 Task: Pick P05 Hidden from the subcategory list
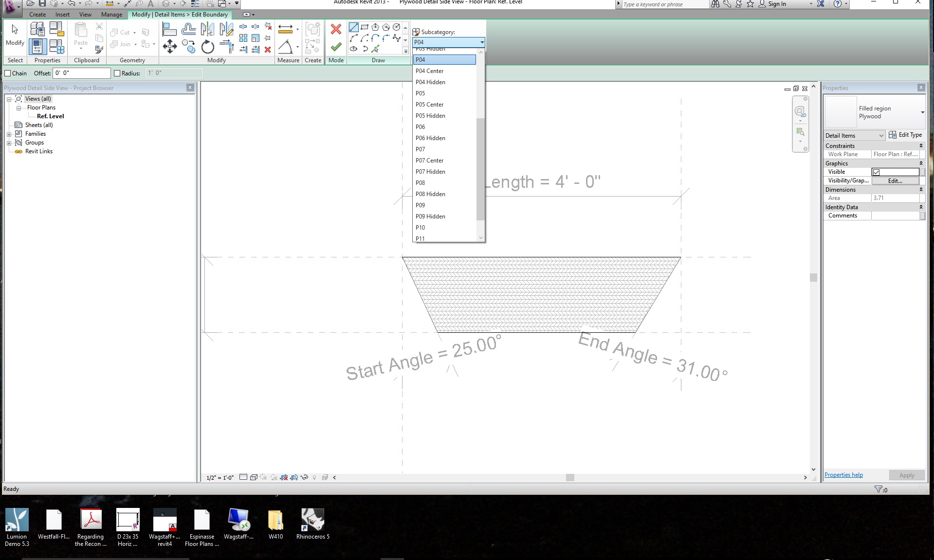[x=430, y=116]
